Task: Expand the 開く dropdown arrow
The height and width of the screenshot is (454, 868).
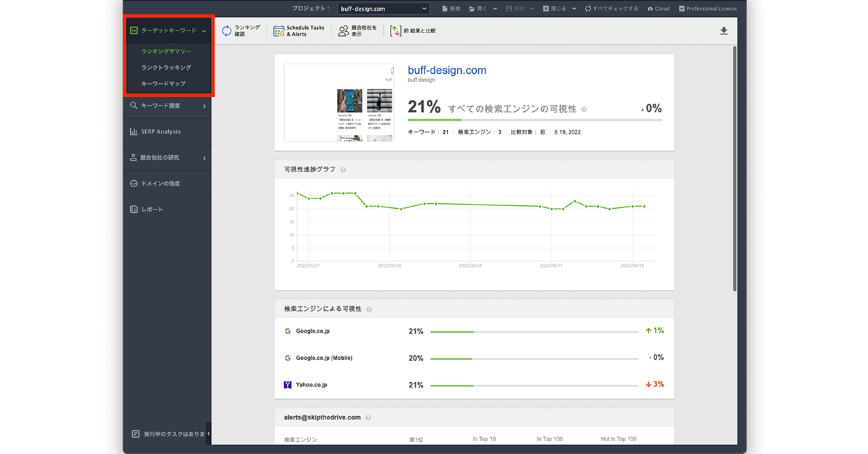Action: (495, 9)
